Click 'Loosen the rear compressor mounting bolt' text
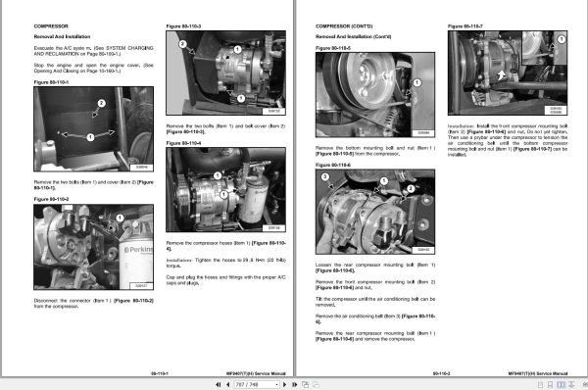The height and width of the screenshot is (390, 588). point(375,268)
